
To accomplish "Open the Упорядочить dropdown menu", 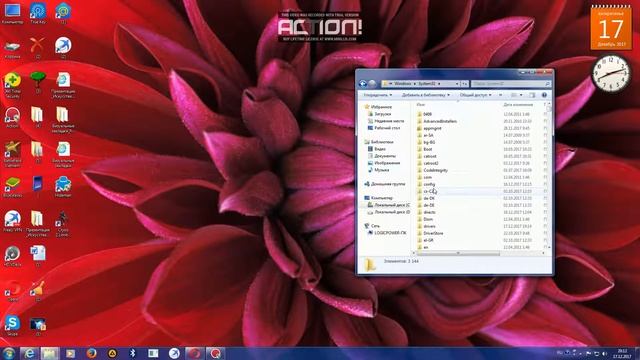I will (x=378, y=95).
